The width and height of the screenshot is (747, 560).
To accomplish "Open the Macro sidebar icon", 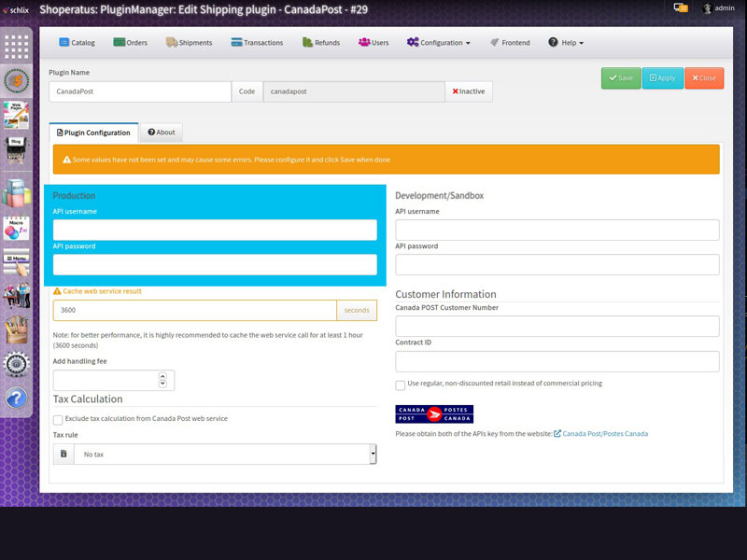I will click(17, 228).
